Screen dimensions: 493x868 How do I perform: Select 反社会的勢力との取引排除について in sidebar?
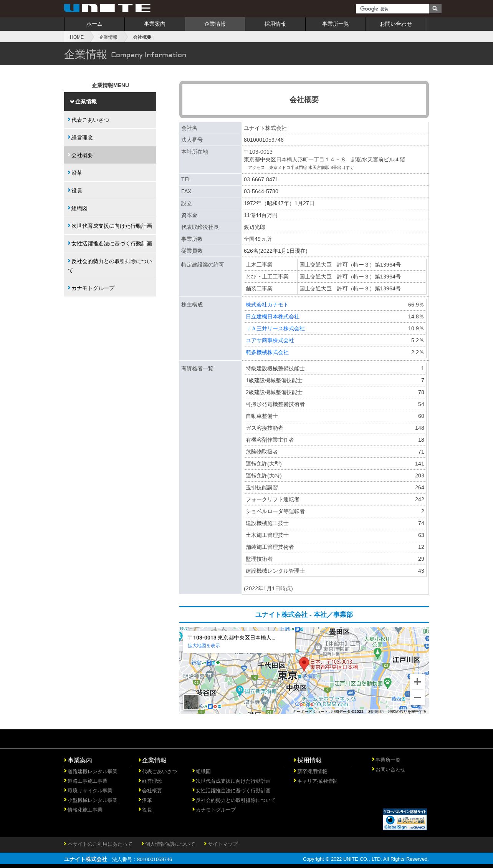tap(110, 266)
